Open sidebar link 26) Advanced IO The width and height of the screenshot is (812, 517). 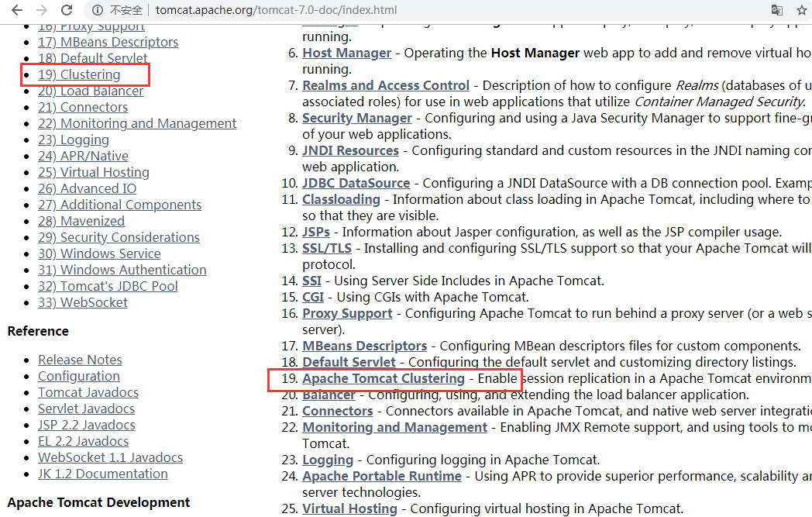tap(87, 188)
